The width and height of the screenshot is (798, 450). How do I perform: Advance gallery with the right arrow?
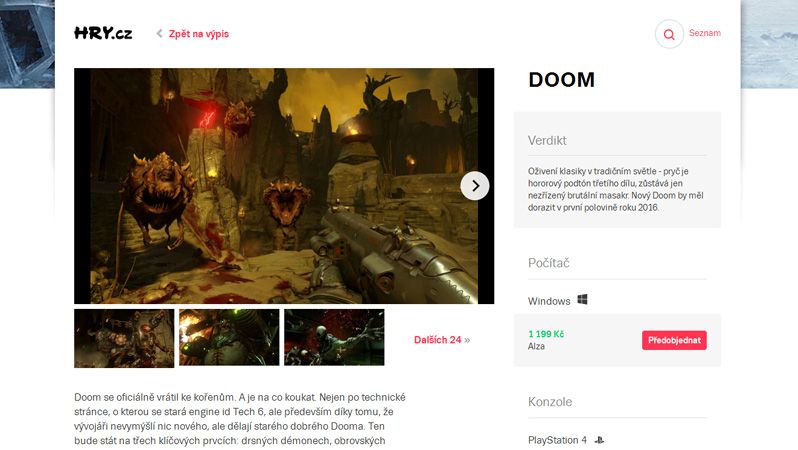pyautogui.click(x=474, y=186)
